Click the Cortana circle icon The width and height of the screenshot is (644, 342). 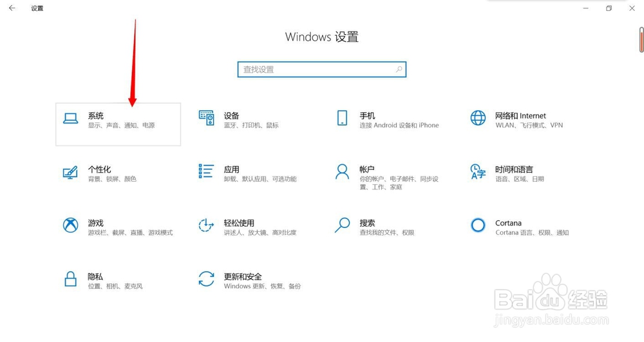pyautogui.click(x=478, y=225)
